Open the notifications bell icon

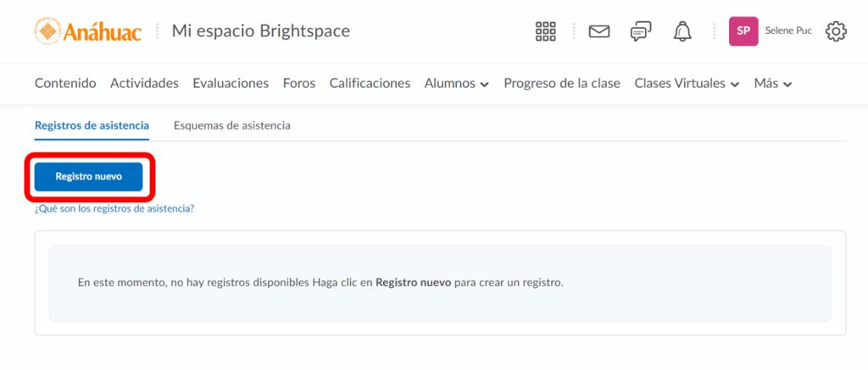coord(682,31)
